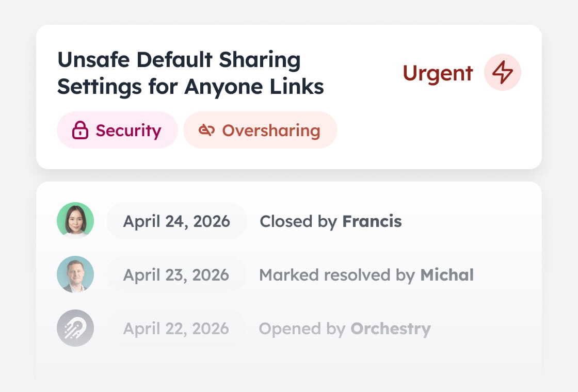Click the Urgent lightning bolt icon
This screenshot has height=392, width=578.
502,72
